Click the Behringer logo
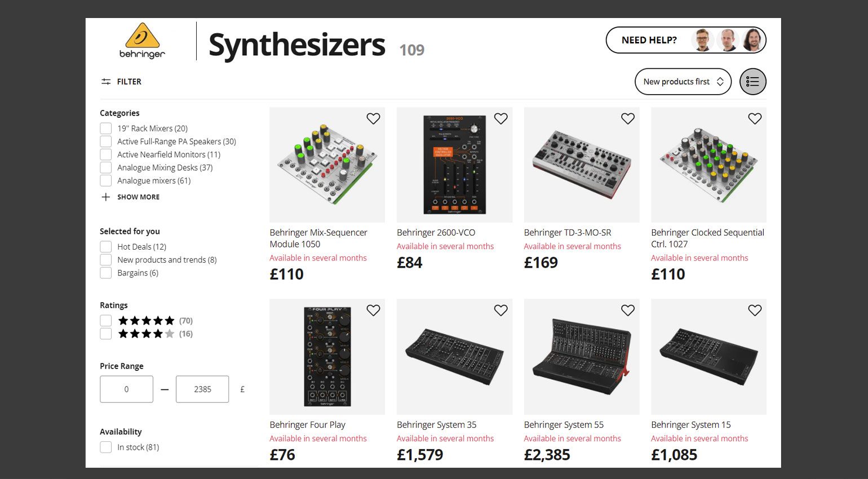 click(142, 41)
